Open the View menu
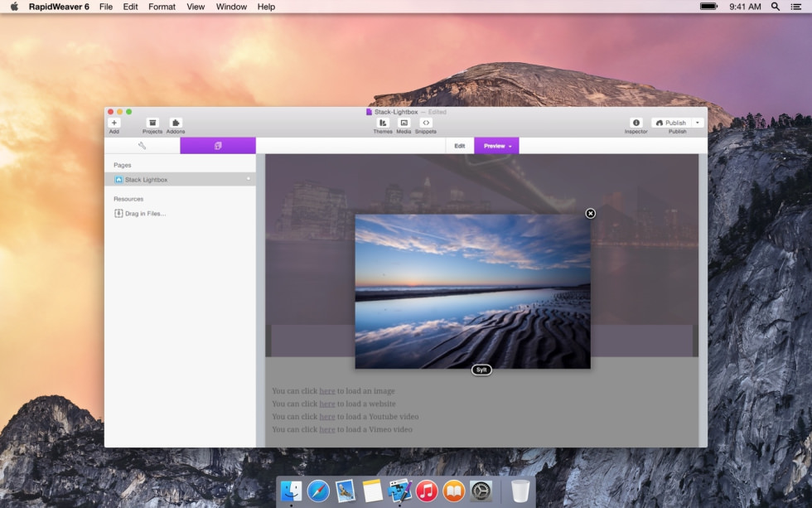The height and width of the screenshot is (508, 812). coord(196,7)
